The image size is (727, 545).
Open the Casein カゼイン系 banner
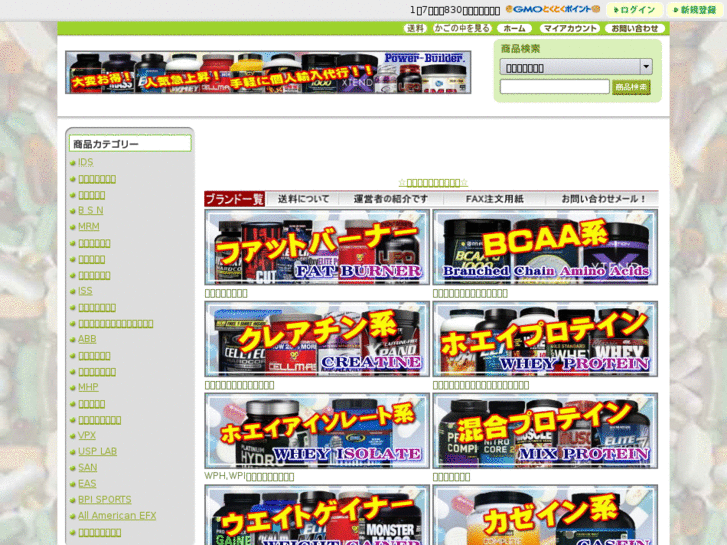pos(545,515)
